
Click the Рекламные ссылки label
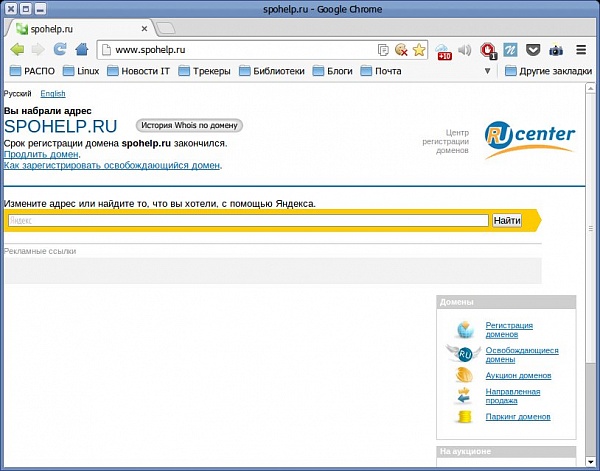pos(40,251)
